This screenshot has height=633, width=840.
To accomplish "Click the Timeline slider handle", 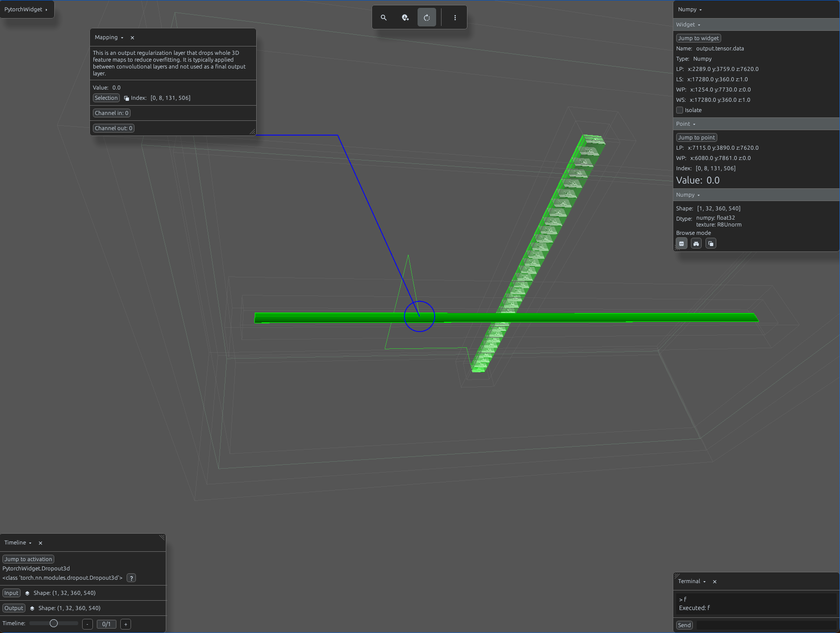I will point(54,623).
